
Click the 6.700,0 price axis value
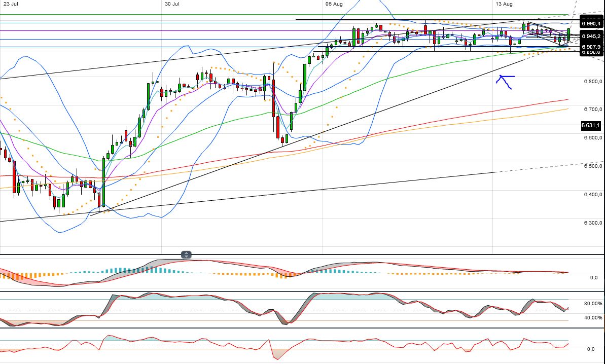[593, 110]
